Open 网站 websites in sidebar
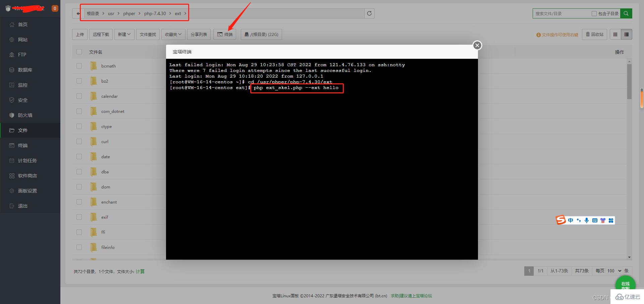 click(23, 40)
